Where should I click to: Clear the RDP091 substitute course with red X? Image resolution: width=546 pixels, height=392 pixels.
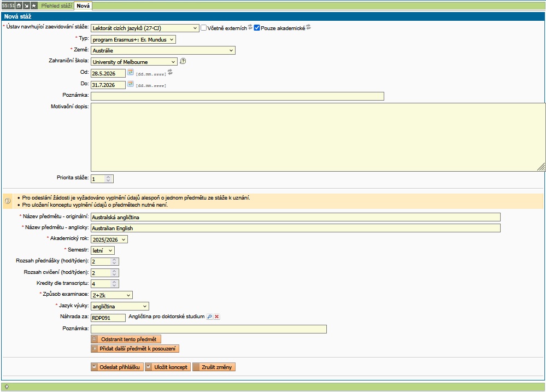(x=217, y=317)
